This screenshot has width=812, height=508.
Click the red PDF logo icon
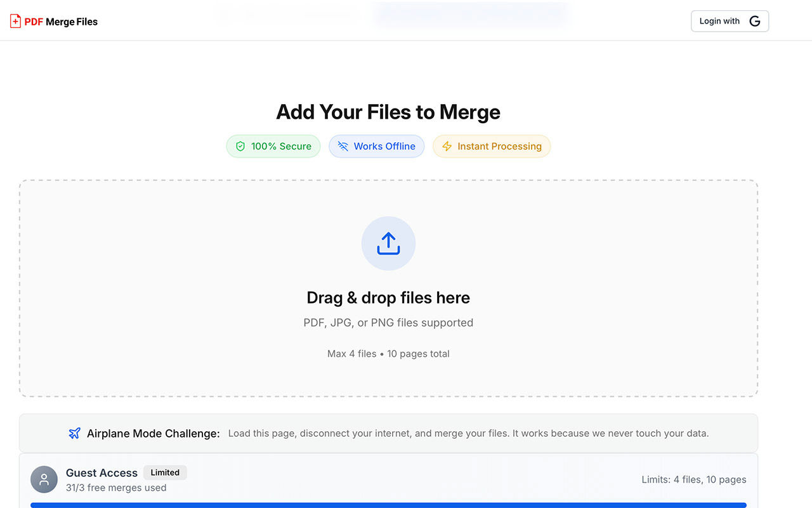tap(15, 20)
